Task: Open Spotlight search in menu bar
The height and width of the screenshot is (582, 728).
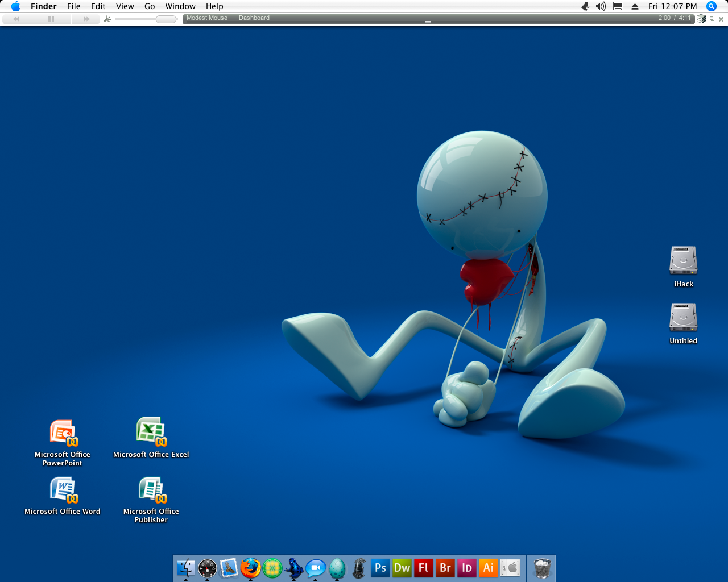Action: point(712,6)
